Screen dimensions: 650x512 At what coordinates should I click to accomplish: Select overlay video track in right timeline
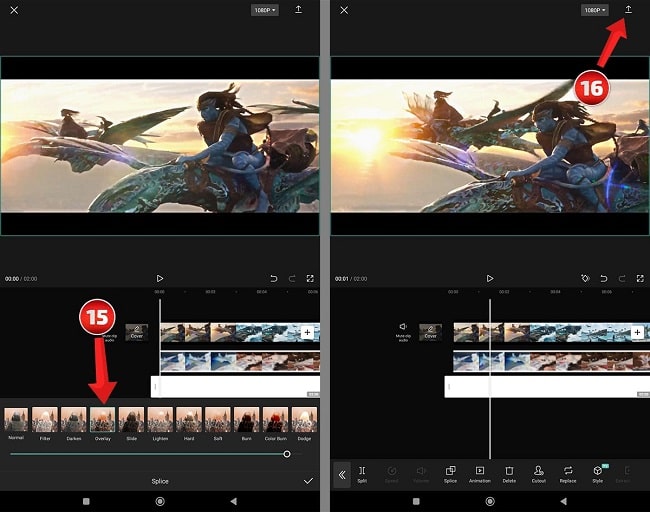point(552,361)
